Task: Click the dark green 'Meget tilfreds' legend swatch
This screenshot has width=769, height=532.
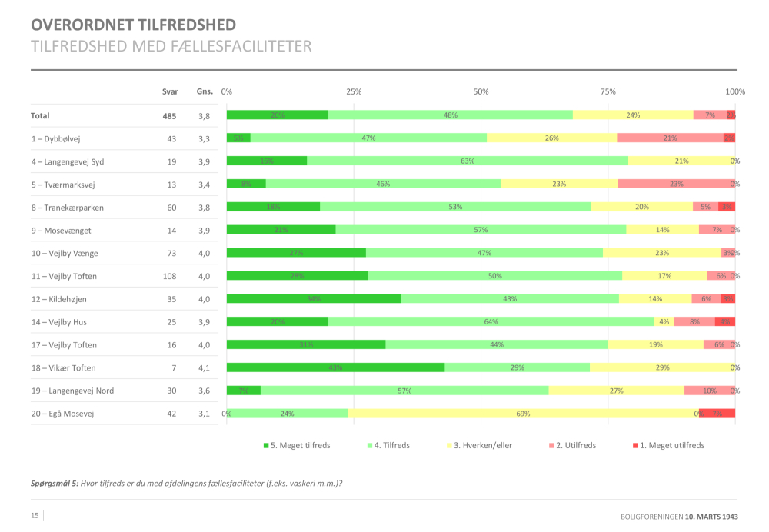Action: coord(265,445)
